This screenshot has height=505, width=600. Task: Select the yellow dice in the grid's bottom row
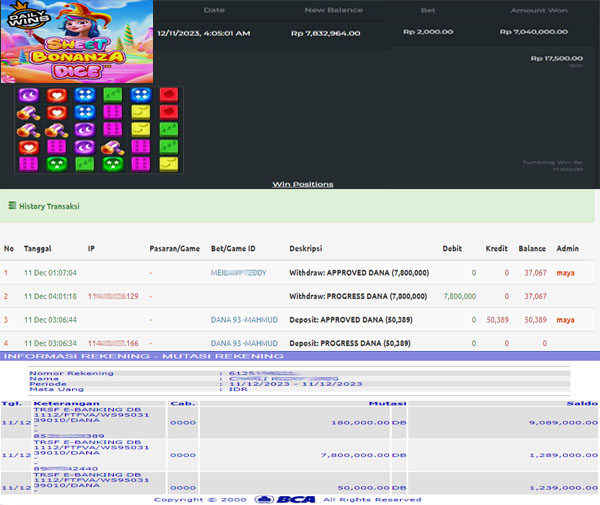tap(169, 164)
